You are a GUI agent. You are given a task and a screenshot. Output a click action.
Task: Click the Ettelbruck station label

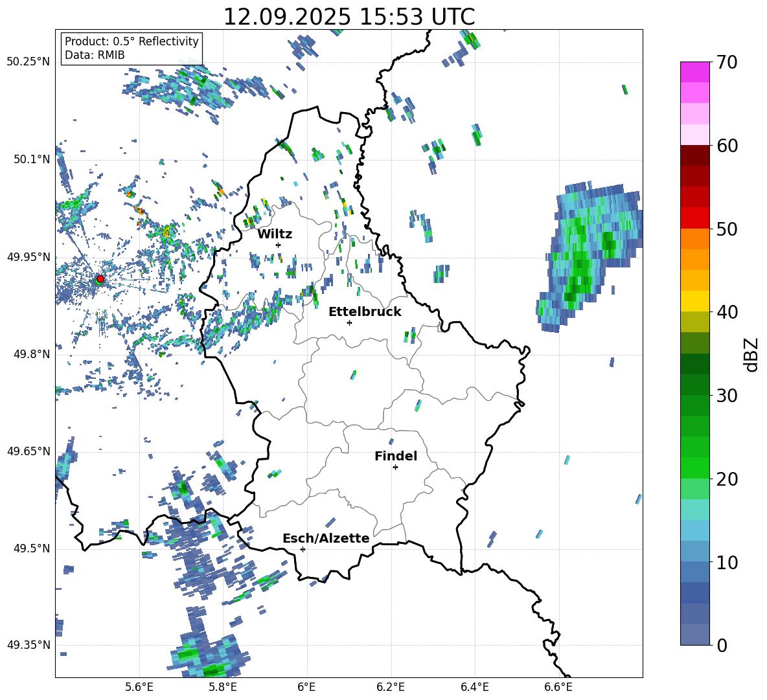(365, 312)
